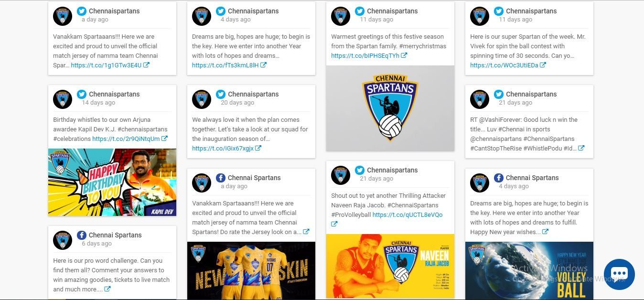Click Facebook icon on pro word challenge post

pyautogui.click(x=82, y=235)
